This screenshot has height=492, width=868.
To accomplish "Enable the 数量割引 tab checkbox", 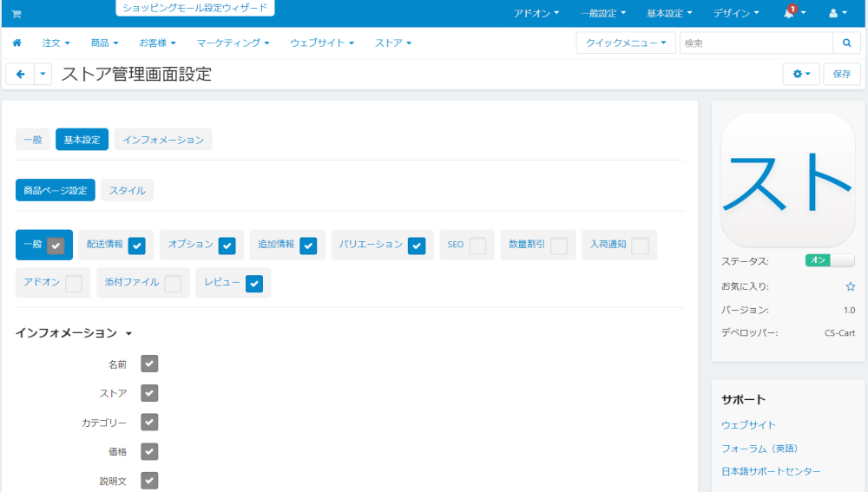I will point(559,246).
